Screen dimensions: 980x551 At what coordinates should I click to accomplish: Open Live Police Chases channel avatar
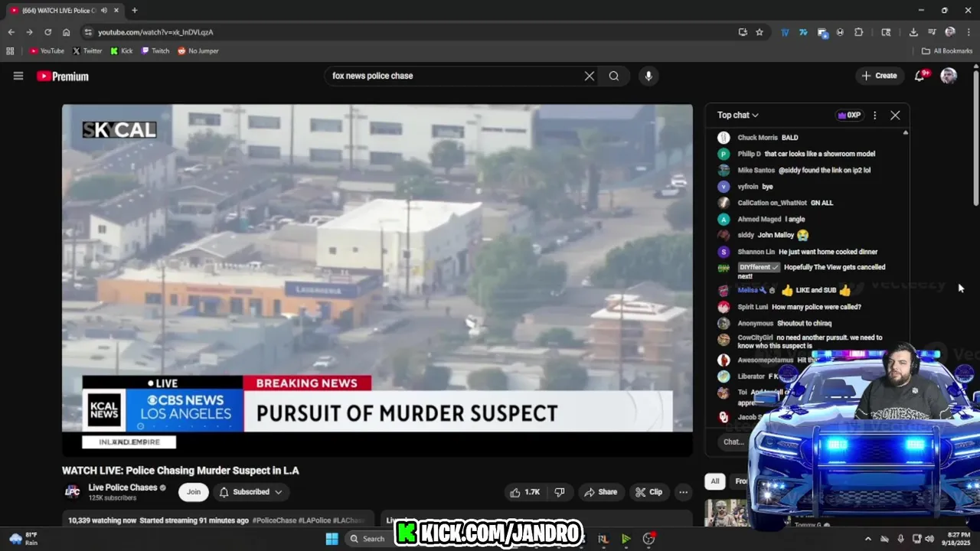point(73,491)
